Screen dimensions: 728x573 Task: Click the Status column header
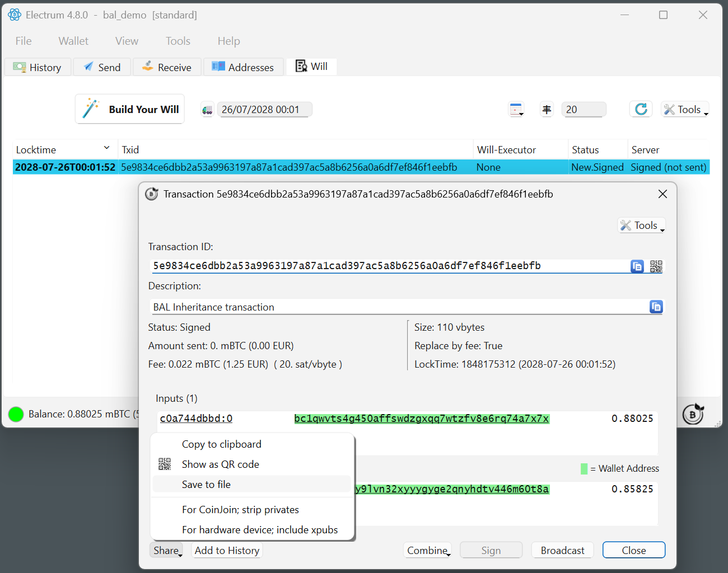coord(598,150)
